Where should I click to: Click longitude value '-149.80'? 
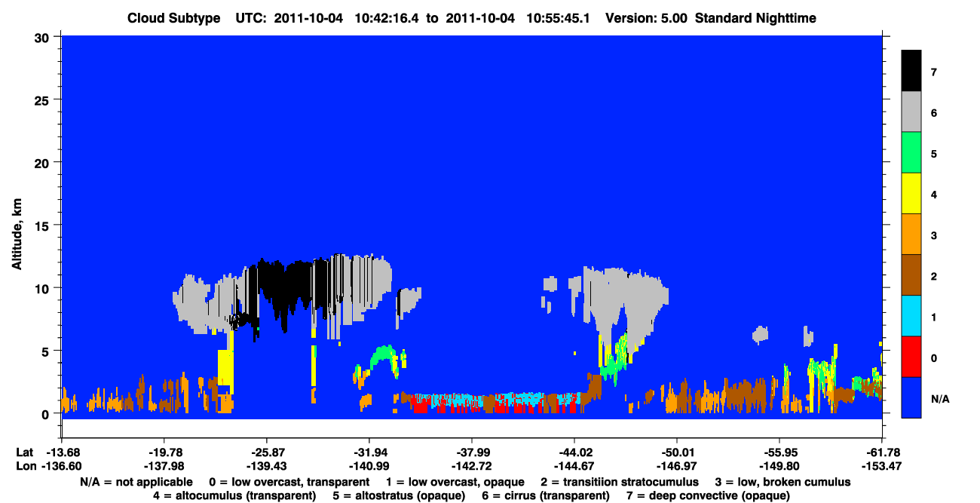point(779,466)
